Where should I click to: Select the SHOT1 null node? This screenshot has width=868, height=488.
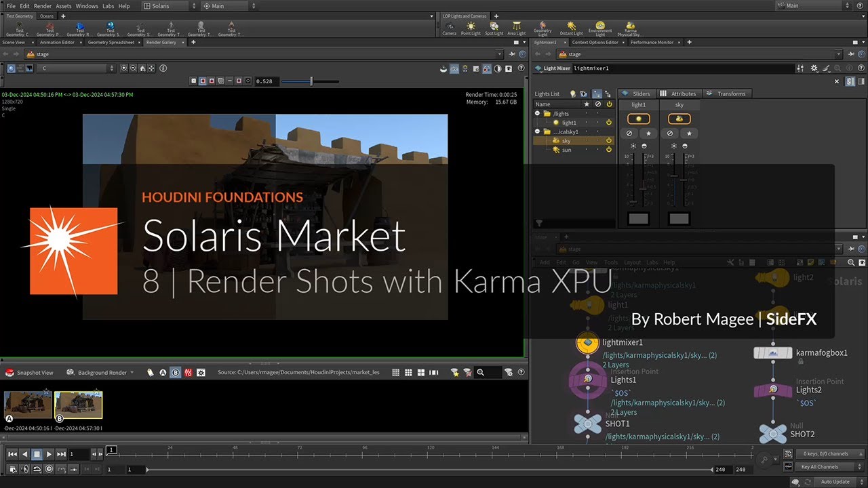click(587, 424)
